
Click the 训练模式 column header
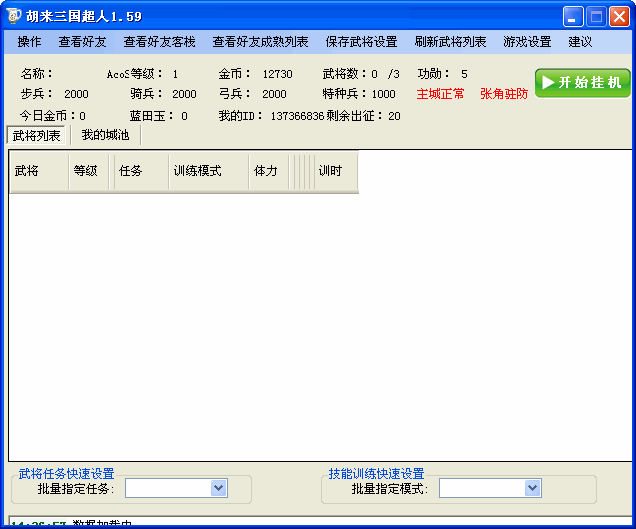(x=208, y=171)
